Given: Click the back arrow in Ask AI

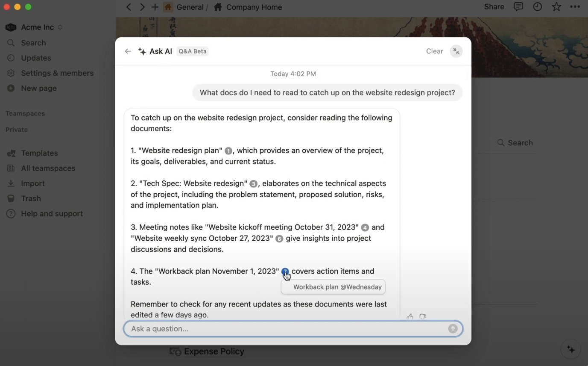Looking at the screenshot, I should click(x=128, y=51).
